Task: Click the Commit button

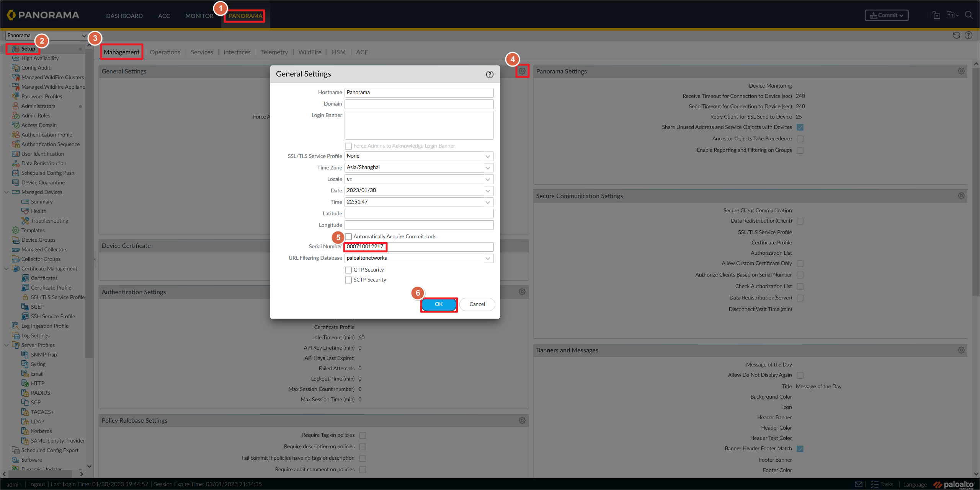Action: (887, 15)
